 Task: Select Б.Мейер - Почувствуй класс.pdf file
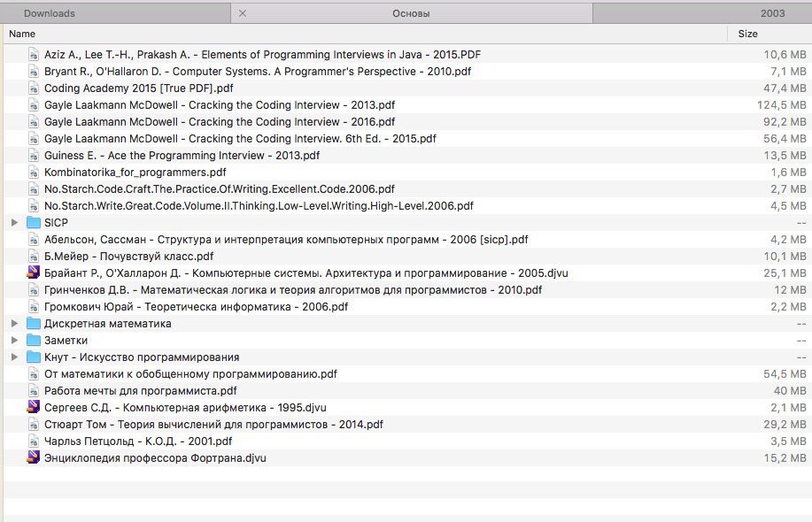point(128,257)
